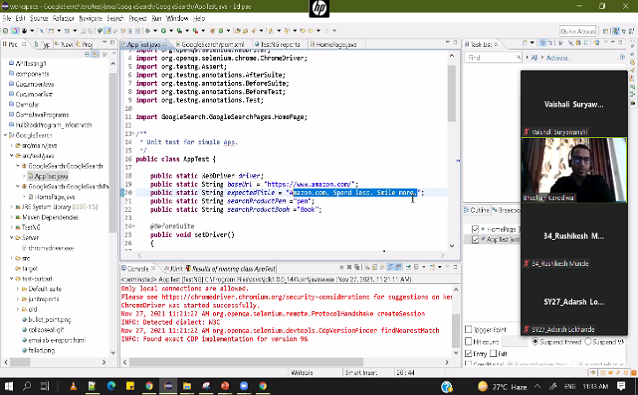
Task: Open VLC from the taskbar
Action: tap(73, 386)
